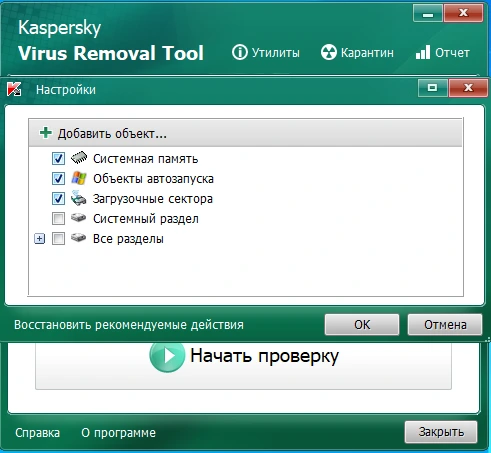Open the Утилиты info icon

pyautogui.click(x=240, y=52)
